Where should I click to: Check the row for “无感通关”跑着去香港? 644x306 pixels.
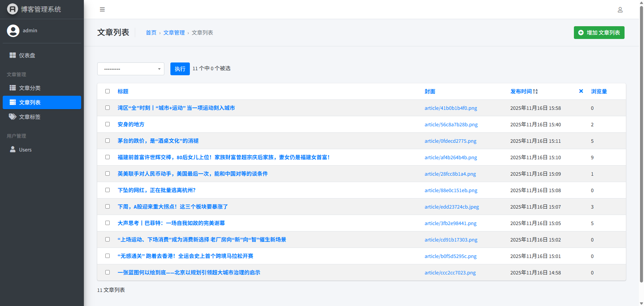click(x=107, y=256)
